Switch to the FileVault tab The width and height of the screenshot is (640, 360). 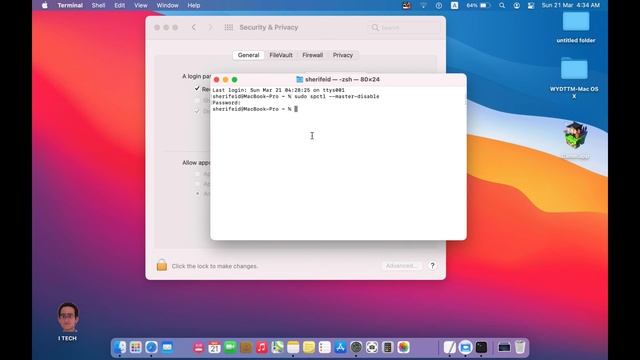281,55
